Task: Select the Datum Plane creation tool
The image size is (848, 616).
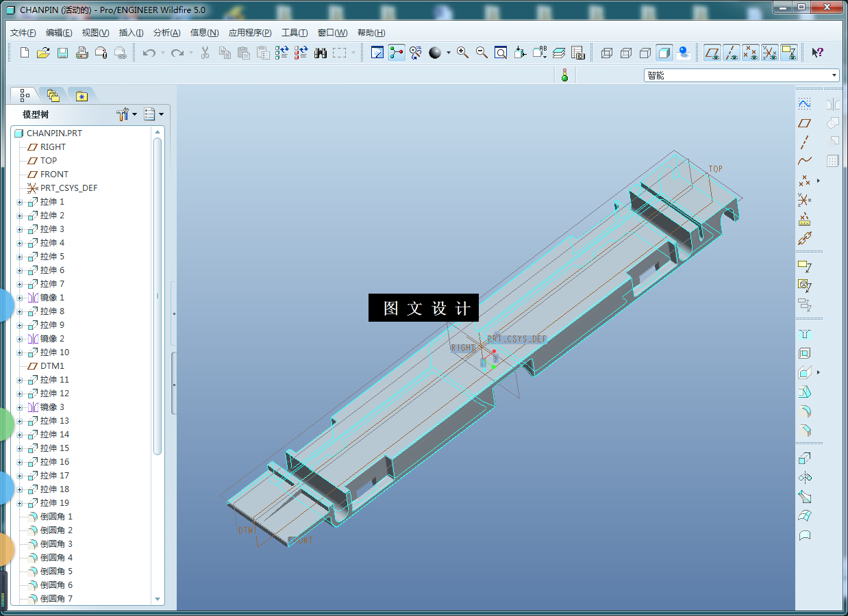Action: tap(805, 123)
